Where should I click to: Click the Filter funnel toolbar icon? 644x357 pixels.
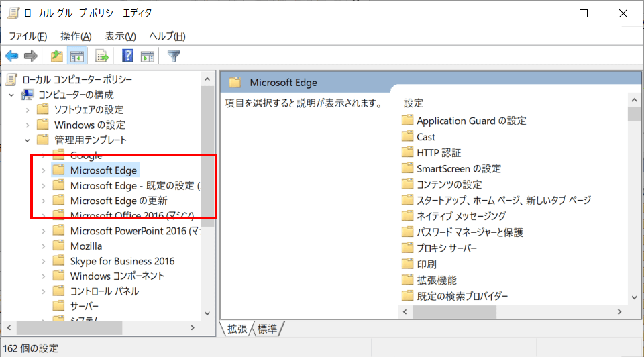pos(174,56)
